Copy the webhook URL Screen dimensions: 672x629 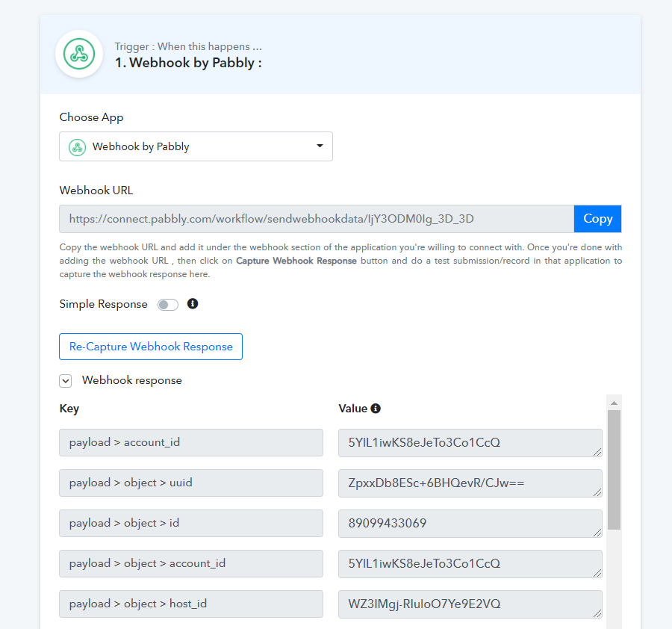coord(597,219)
